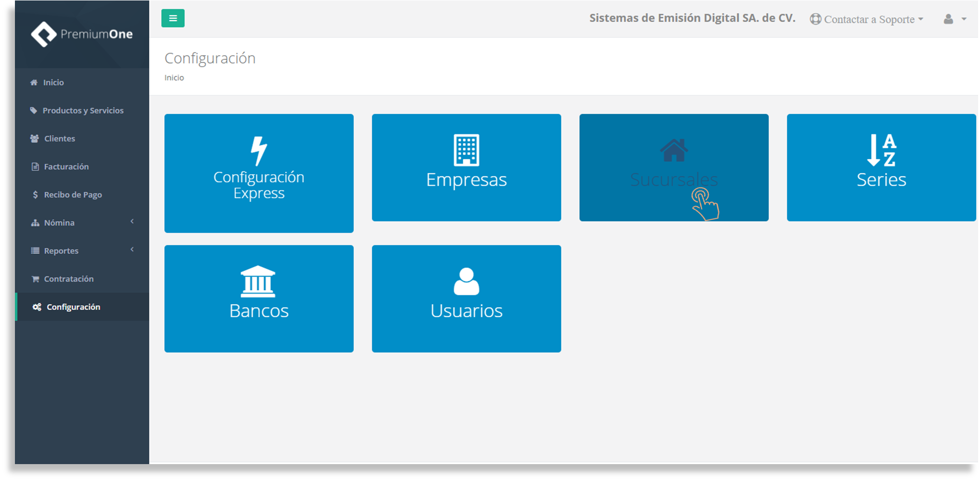
Task: Click the tag icon for Productos y Servicios
Action: pyautogui.click(x=34, y=110)
